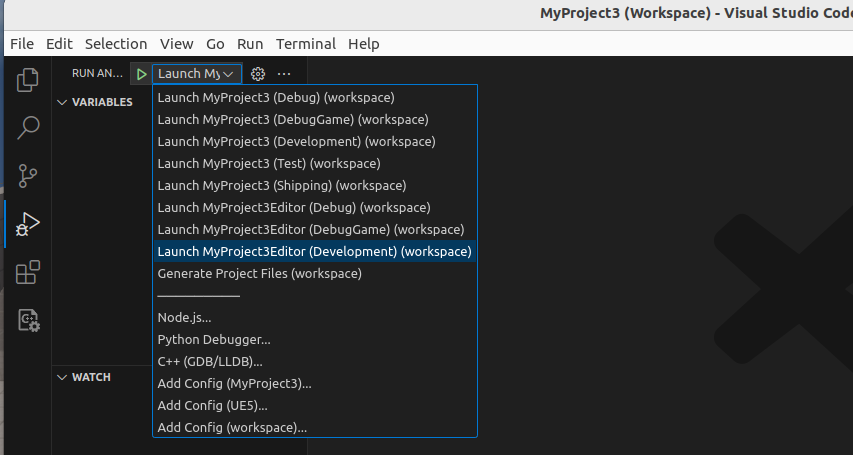853x455 pixels.
Task: Open launch.json with the gear icon
Action: [258, 74]
